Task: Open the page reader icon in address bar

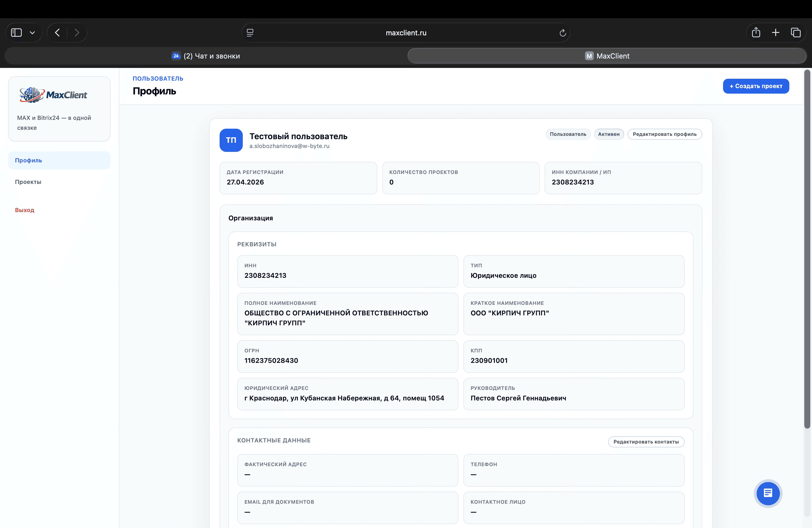Action: (x=250, y=33)
